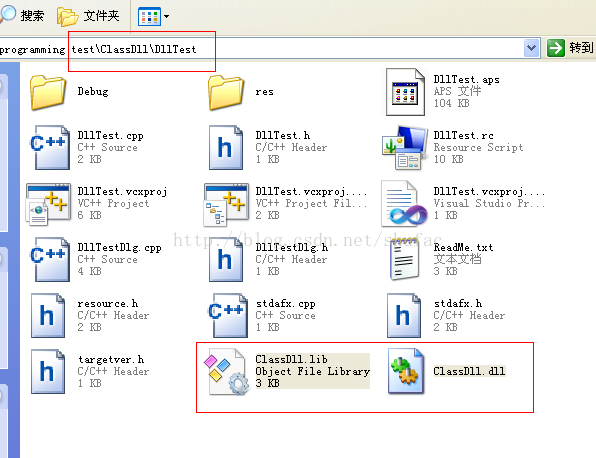The image size is (596, 458).
Task: Select the Visual Studio Project user file icon
Action: tap(404, 204)
